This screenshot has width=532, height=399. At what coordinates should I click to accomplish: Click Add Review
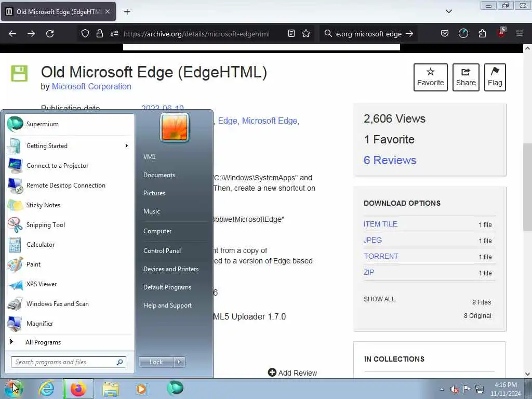point(292,373)
